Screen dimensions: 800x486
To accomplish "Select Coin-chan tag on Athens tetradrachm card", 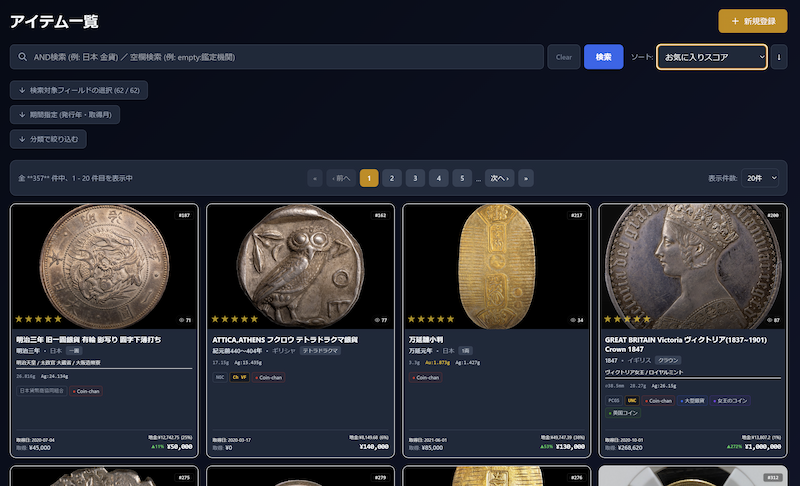I will coord(269,377).
